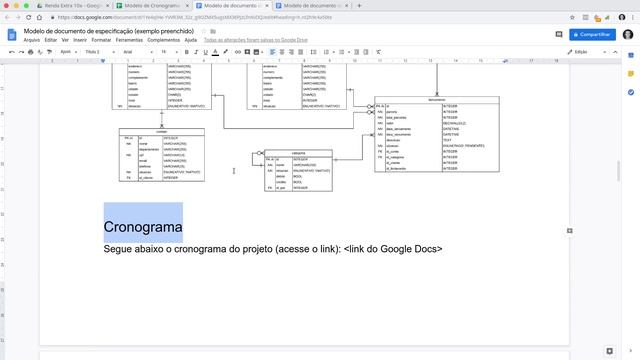This screenshot has width=640, height=360.
Task: Open the Tasks side panel icon
Action: (631, 93)
